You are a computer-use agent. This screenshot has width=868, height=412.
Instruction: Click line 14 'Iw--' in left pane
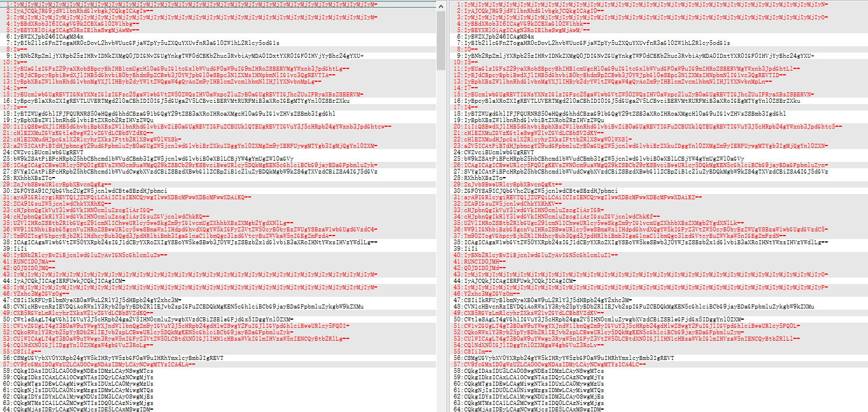[20, 88]
